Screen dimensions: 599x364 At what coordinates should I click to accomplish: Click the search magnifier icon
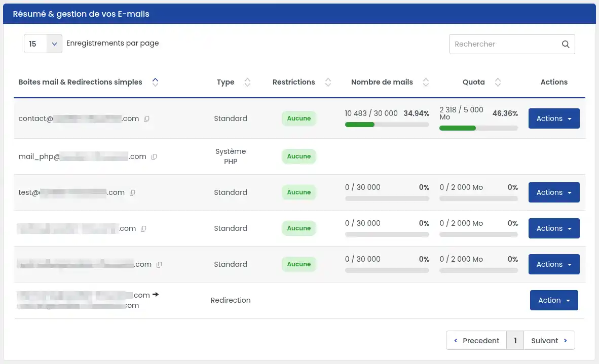click(566, 44)
